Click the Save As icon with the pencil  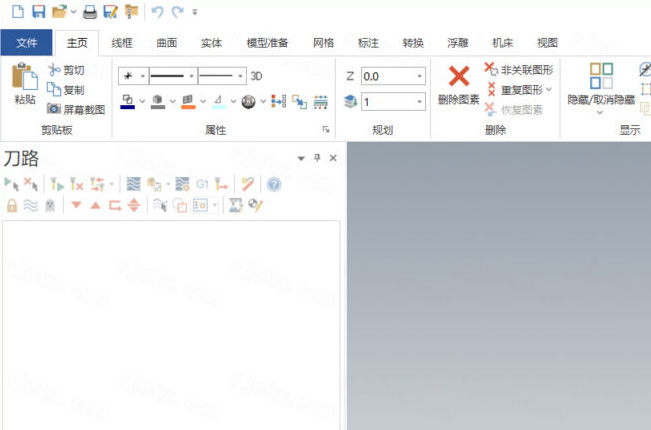(x=110, y=12)
